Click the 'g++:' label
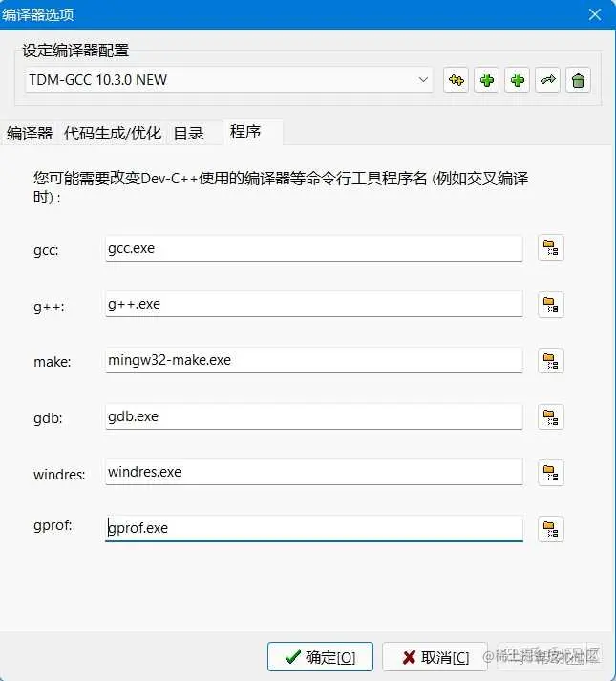 coord(49,307)
